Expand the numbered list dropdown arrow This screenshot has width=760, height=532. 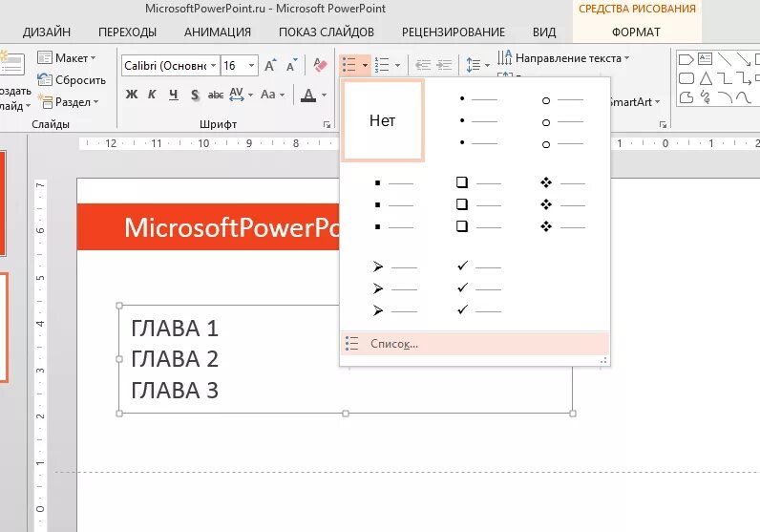pyautogui.click(x=397, y=65)
